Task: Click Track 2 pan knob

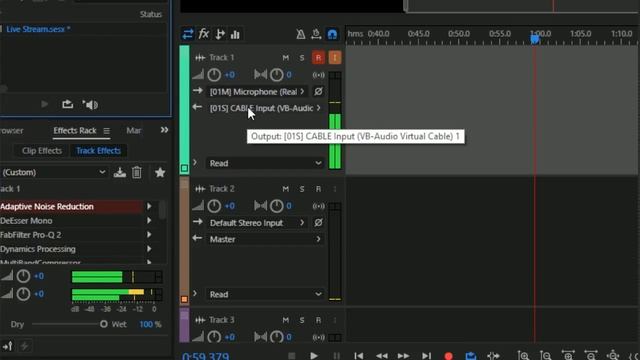Action: pyautogui.click(x=276, y=206)
